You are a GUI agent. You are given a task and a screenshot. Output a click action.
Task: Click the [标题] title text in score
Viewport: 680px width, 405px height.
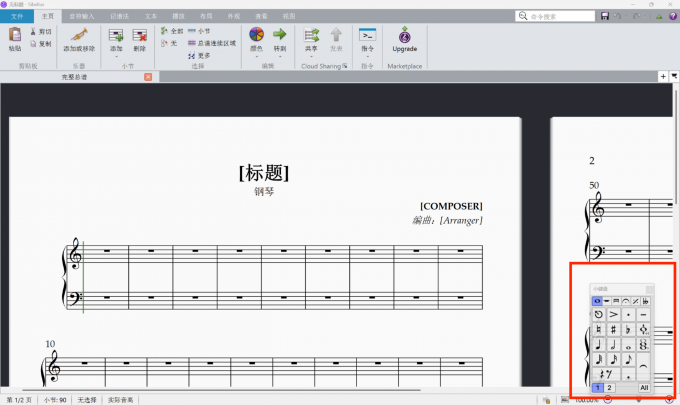tap(264, 173)
